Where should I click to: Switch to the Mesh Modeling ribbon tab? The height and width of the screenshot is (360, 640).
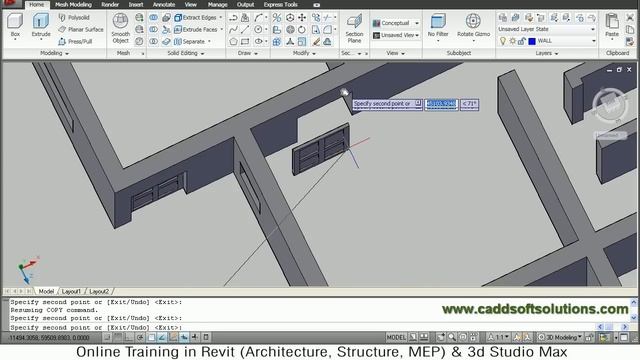click(73, 4)
